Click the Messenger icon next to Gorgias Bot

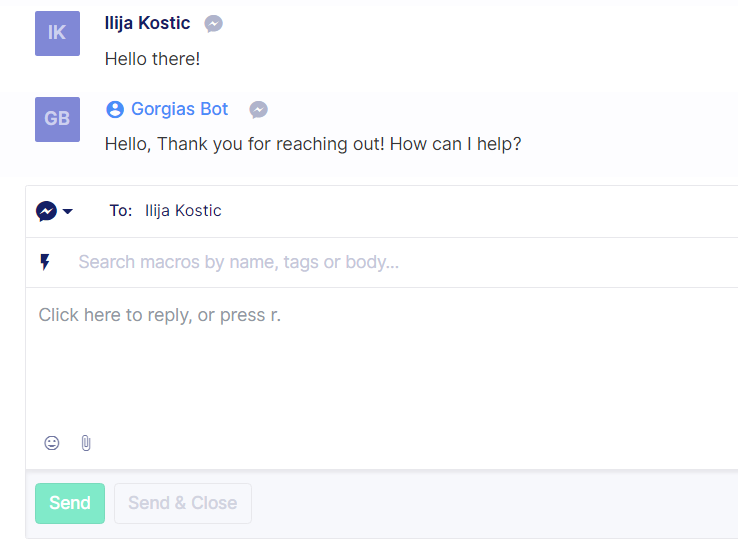tap(258, 110)
